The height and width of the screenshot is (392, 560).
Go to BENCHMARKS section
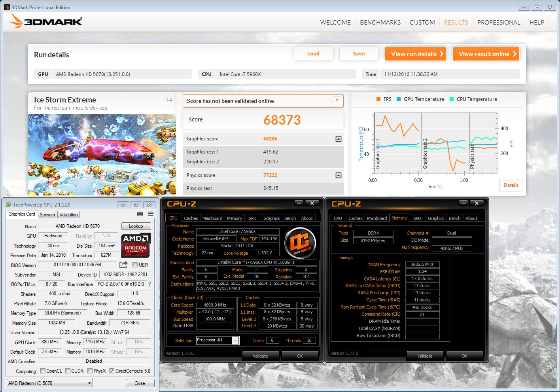[x=380, y=23]
